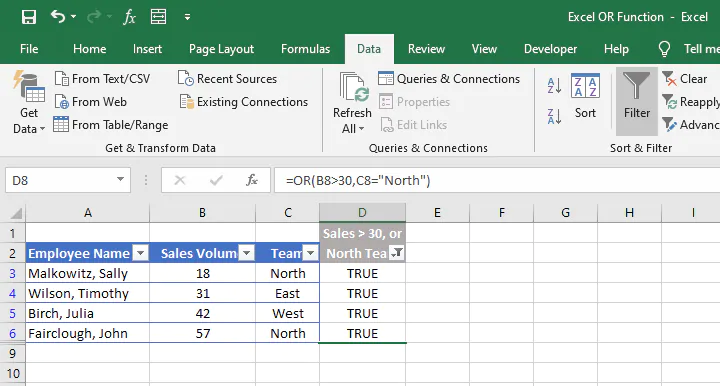The height and width of the screenshot is (386, 720).
Task: Select row 3 header
Action: coord(12,274)
